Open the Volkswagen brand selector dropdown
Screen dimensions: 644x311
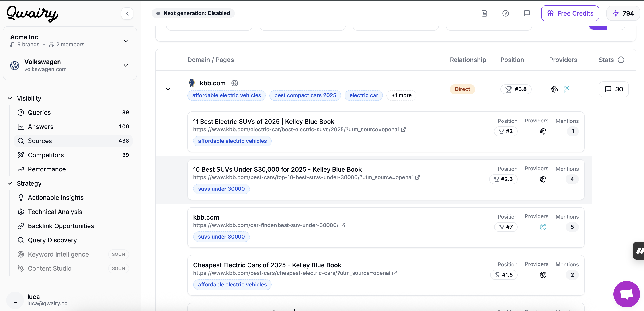126,65
